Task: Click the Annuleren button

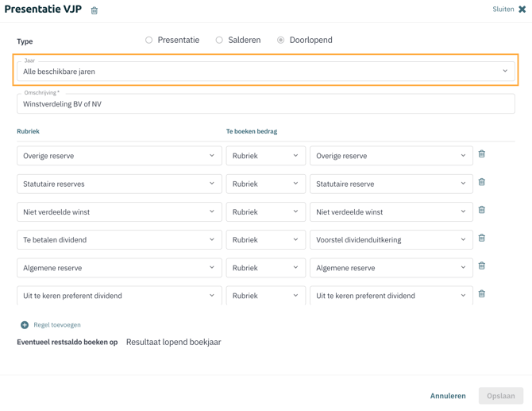Action: [x=448, y=396]
